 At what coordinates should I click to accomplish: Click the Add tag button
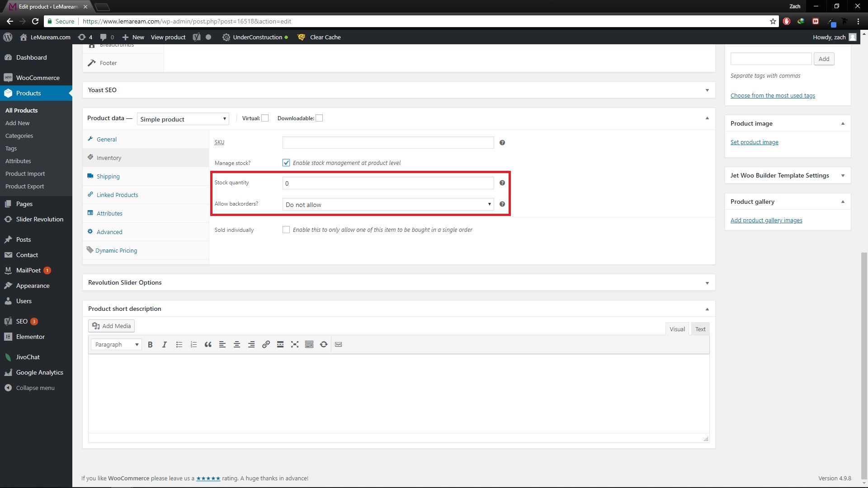tap(824, 59)
